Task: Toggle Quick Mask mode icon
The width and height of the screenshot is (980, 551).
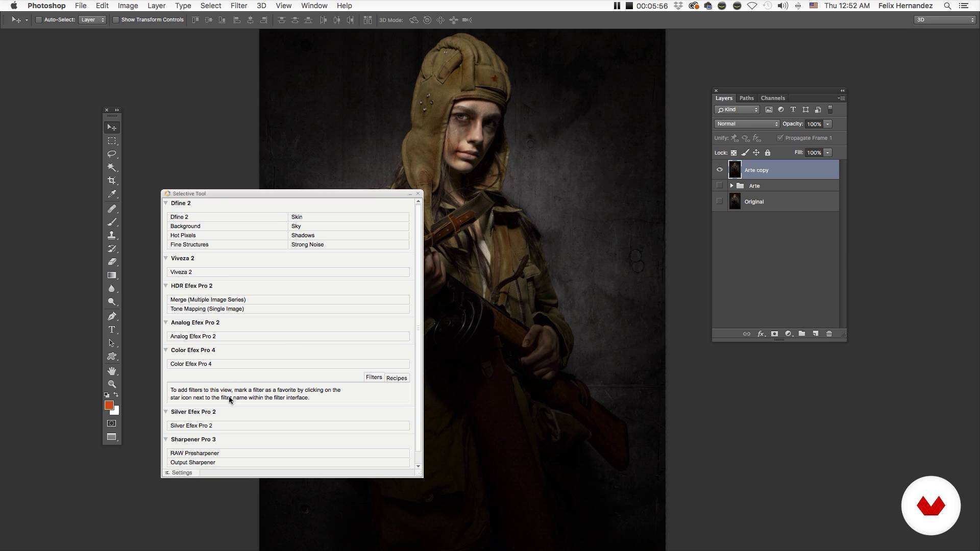Action: (112, 423)
